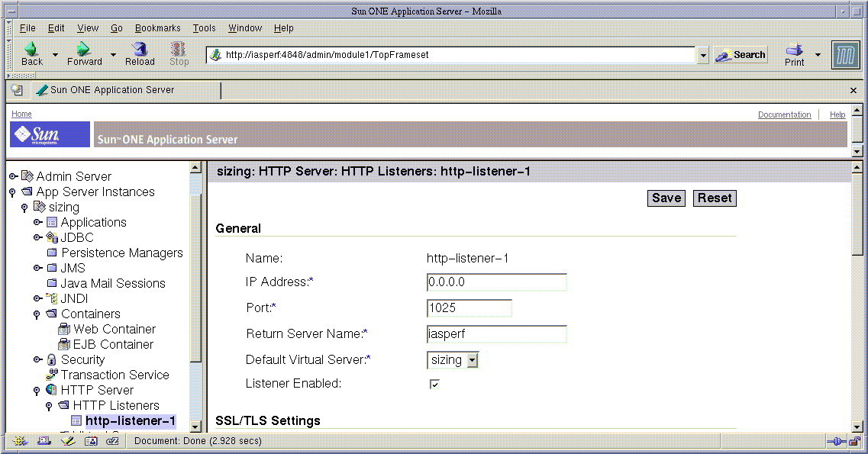Select Java Mail Sessions in the tree
This screenshot has height=454, width=868.
(x=113, y=283)
